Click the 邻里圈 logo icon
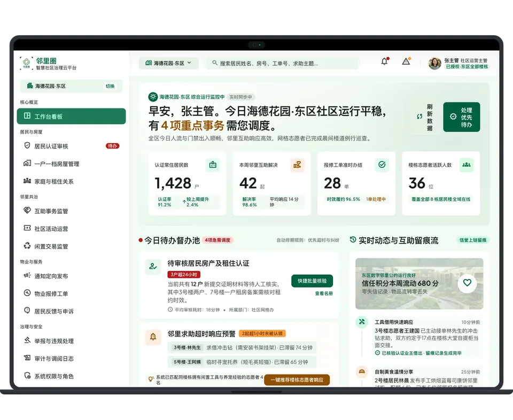 pos(26,63)
